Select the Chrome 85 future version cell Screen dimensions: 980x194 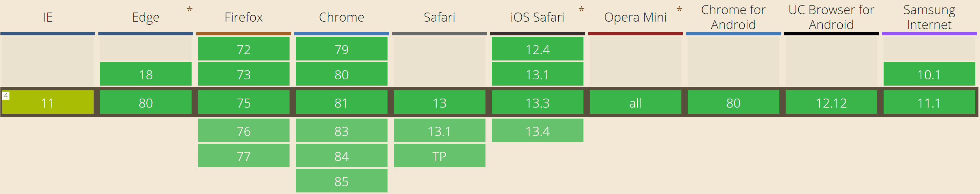341,181
